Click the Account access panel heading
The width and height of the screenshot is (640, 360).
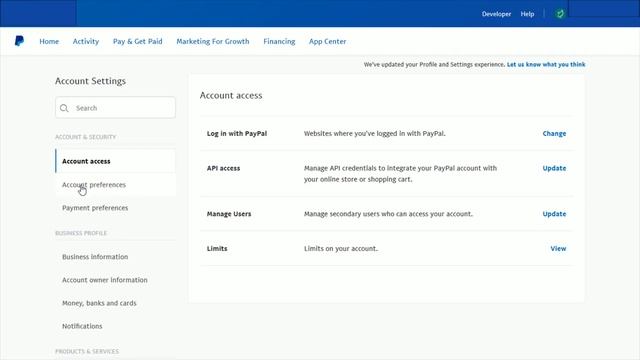231,96
